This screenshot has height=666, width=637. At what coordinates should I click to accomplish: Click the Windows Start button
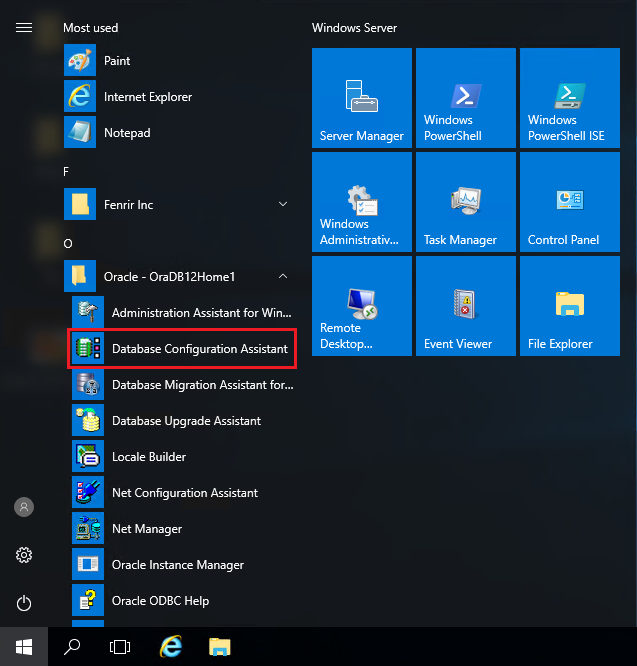24,647
